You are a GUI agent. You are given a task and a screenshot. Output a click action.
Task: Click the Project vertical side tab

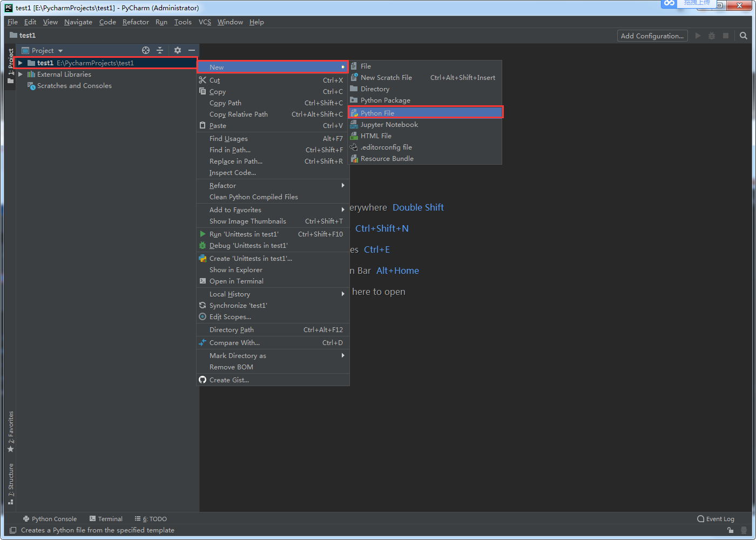10,65
